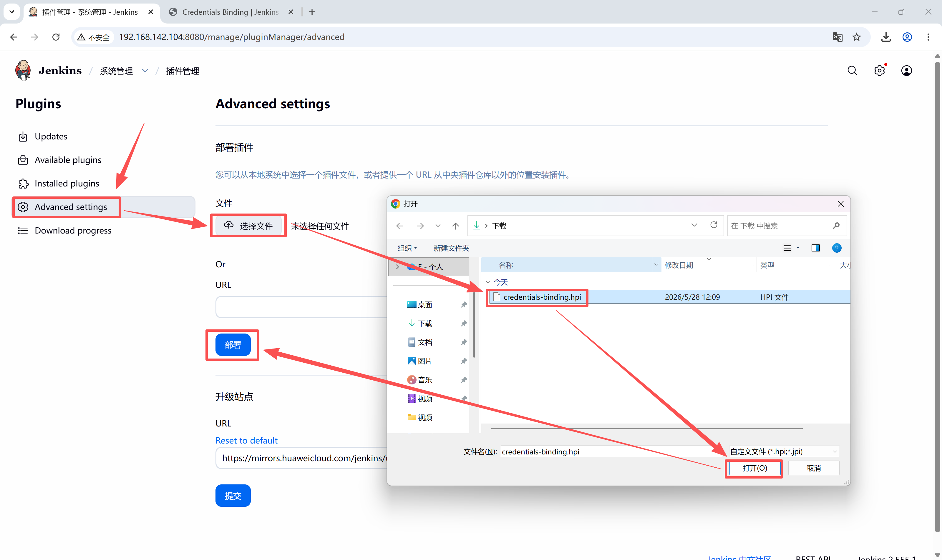Open Download progress in sidebar

click(73, 231)
